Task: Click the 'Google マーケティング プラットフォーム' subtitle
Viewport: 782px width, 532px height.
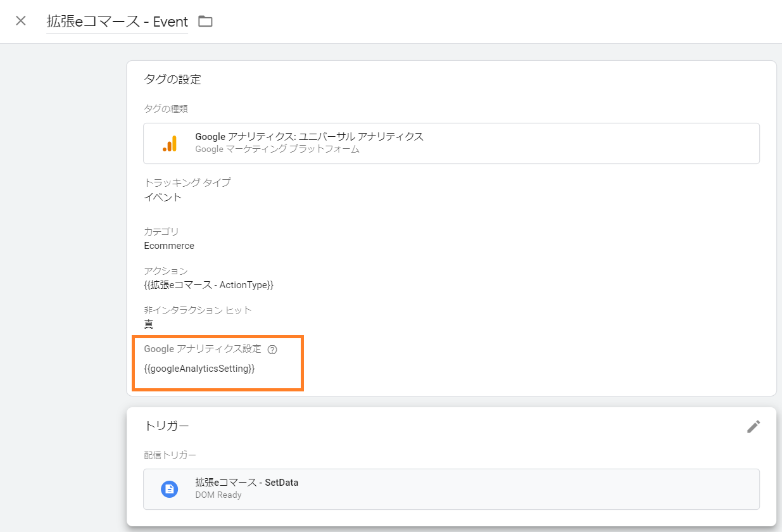Action: [277, 149]
